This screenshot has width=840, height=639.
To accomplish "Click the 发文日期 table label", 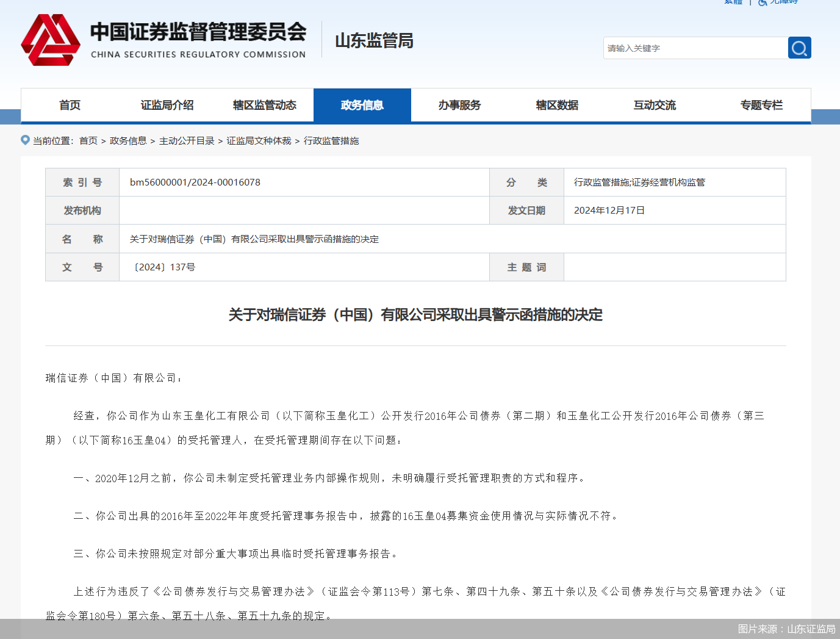I will 526,211.
